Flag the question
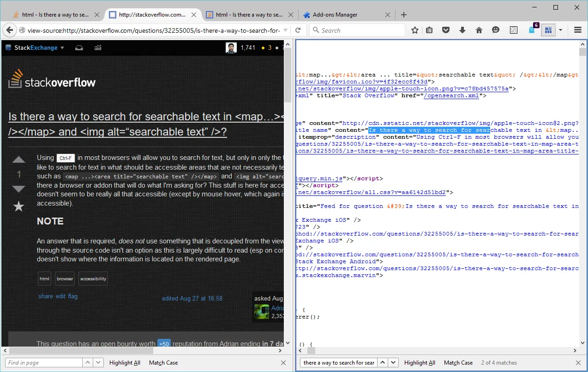 pyautogui.click(x=73, y=296)
